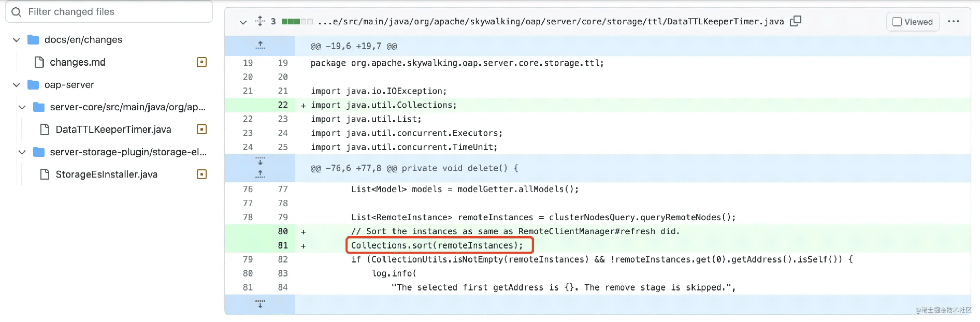
Task: Collapse the DataTTLKeeperTimer.java diff
Action: (243, 22)
